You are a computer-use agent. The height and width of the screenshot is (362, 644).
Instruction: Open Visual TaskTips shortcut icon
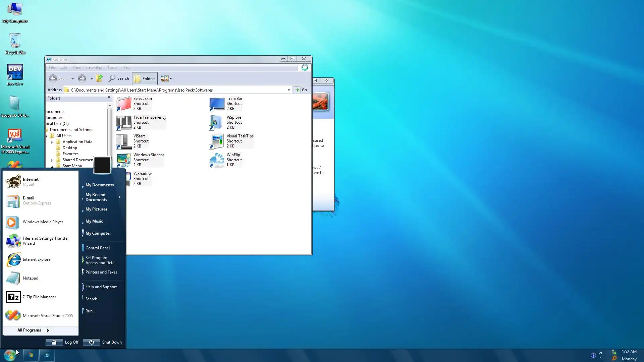pyautogui.click(x=217, y=141)
